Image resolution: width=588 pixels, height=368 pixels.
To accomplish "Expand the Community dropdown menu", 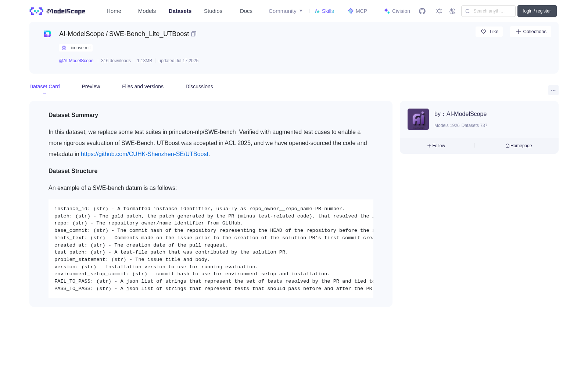I will [x=286, y=11].
